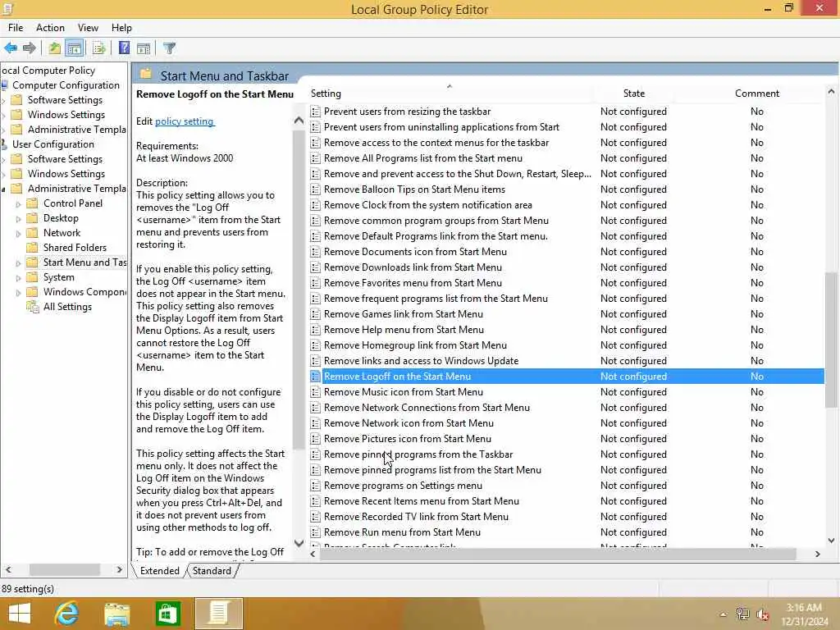The width and height of the screenshot is (840, 630).
Task: Click the Control Panel folder icon
Action: tap(33, 203)
